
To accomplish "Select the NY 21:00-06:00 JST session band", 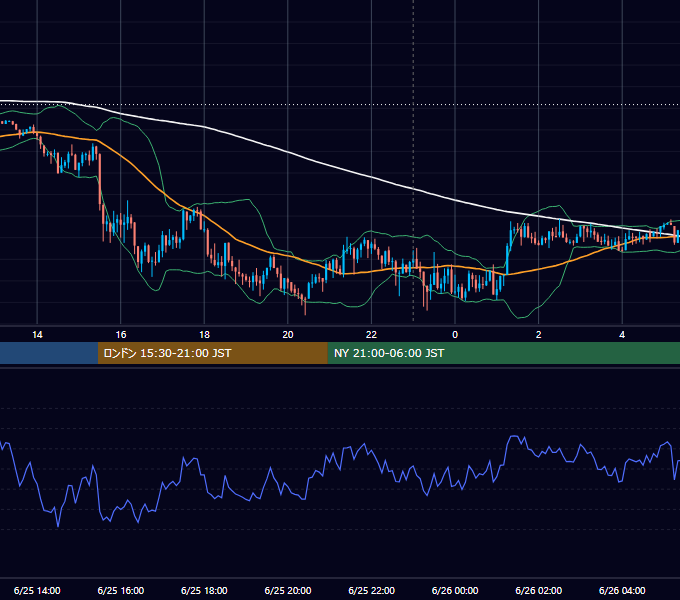I will (x=503, y=353).
